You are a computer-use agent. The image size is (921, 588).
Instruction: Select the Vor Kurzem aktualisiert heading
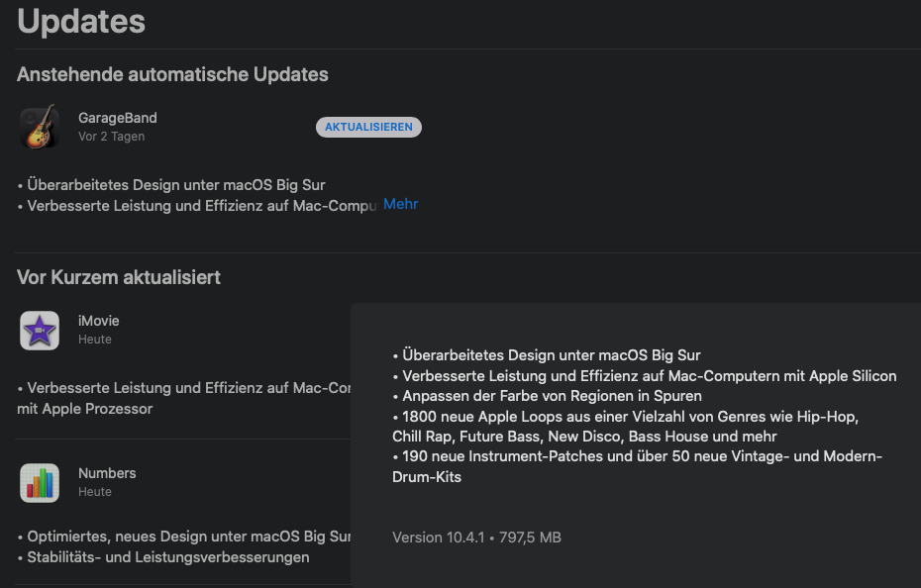coord(119,277)
